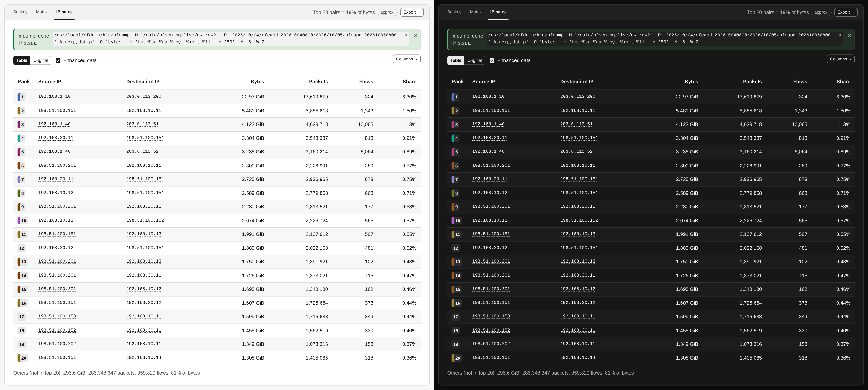The width and height of the screenshot is (868, 390).
Task: Click destination 192.168.10.14 in light panel
Action: coord(143,358)
